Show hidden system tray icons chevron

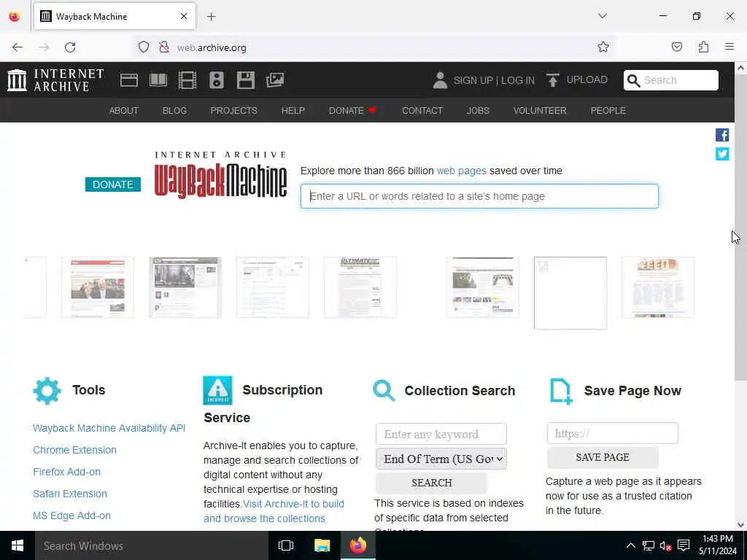tap(630, 545)
